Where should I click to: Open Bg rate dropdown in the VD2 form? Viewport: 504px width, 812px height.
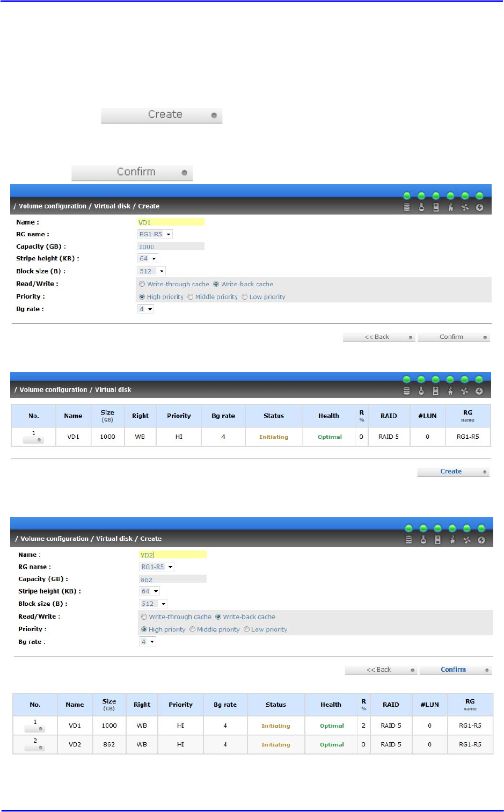pyautogui.click(x=148, y=642)
